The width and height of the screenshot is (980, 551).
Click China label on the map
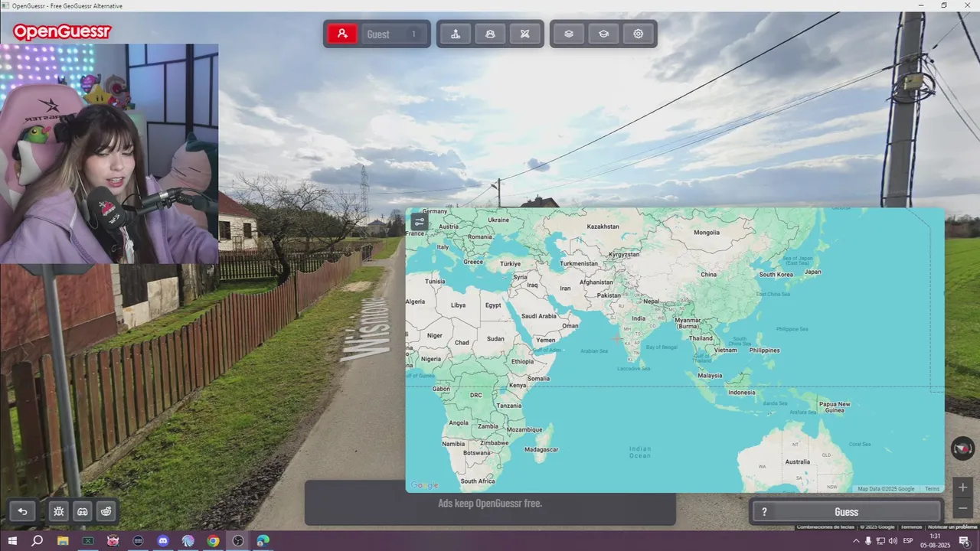point(708,274)
